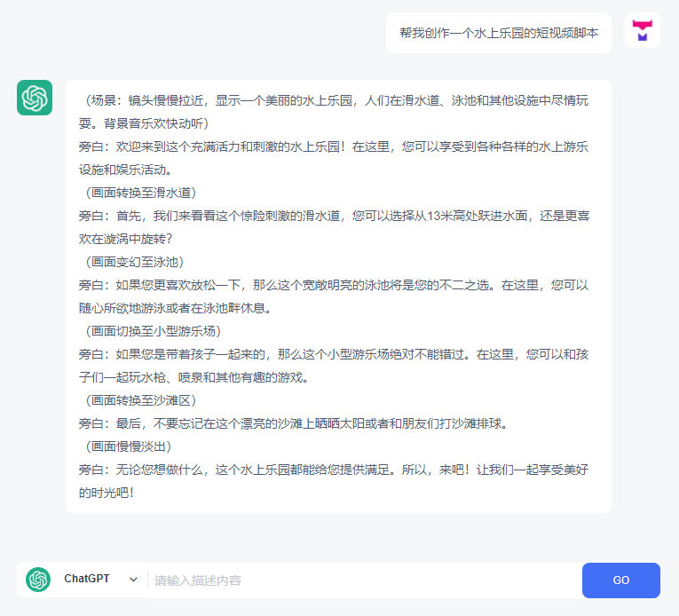
Task: Click the GO send button
Action: point(621,580)
